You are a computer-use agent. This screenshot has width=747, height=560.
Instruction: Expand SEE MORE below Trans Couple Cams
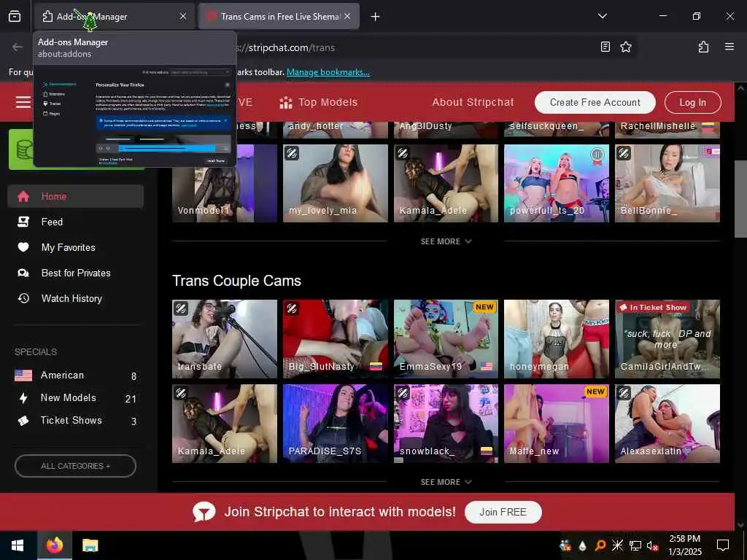pos(446,482)
